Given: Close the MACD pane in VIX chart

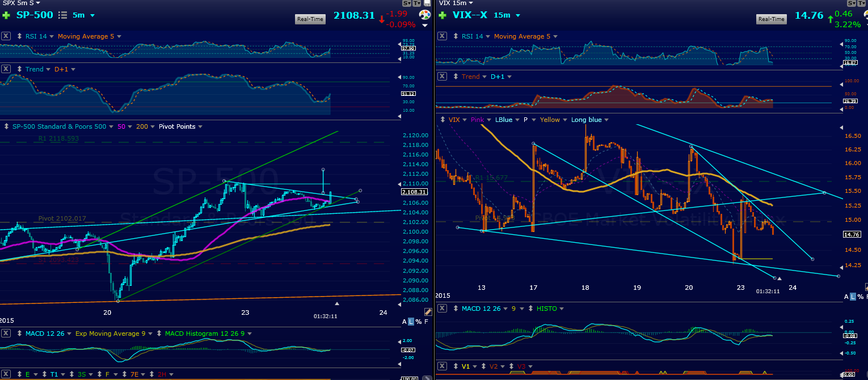Looking at the screenshot, I should 442,309.
